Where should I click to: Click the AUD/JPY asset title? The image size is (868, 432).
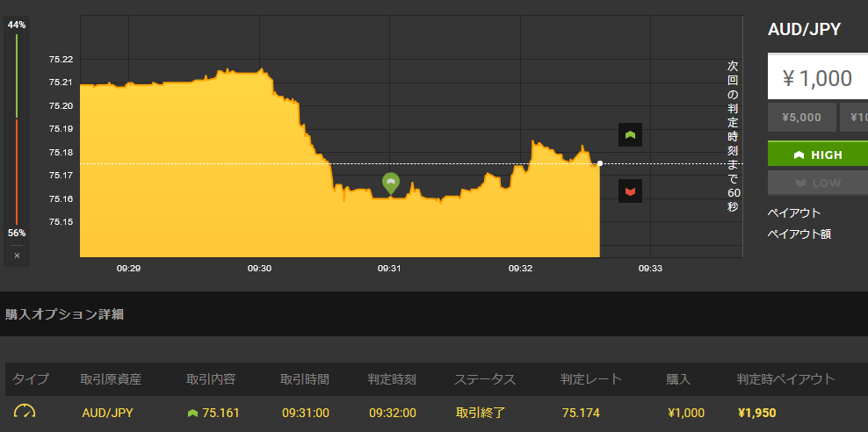(805, 29)
